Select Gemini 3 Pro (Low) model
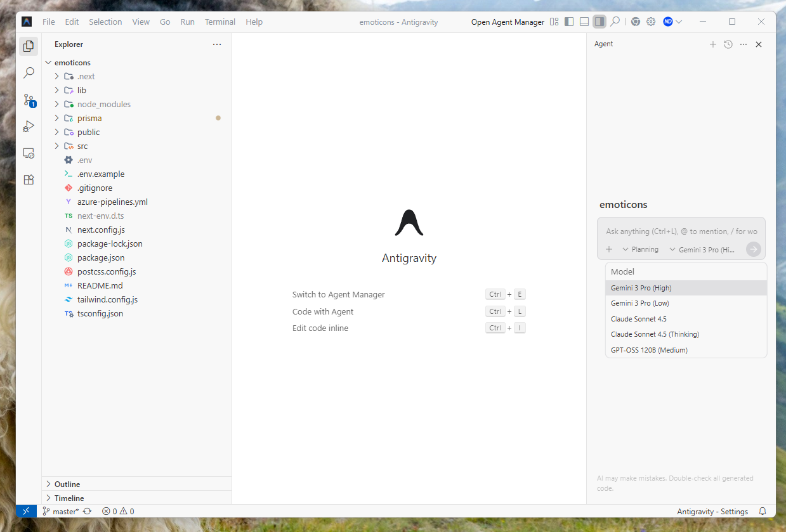Image resolution: width=786 pixels, height=532 pixels. [686, 303]
